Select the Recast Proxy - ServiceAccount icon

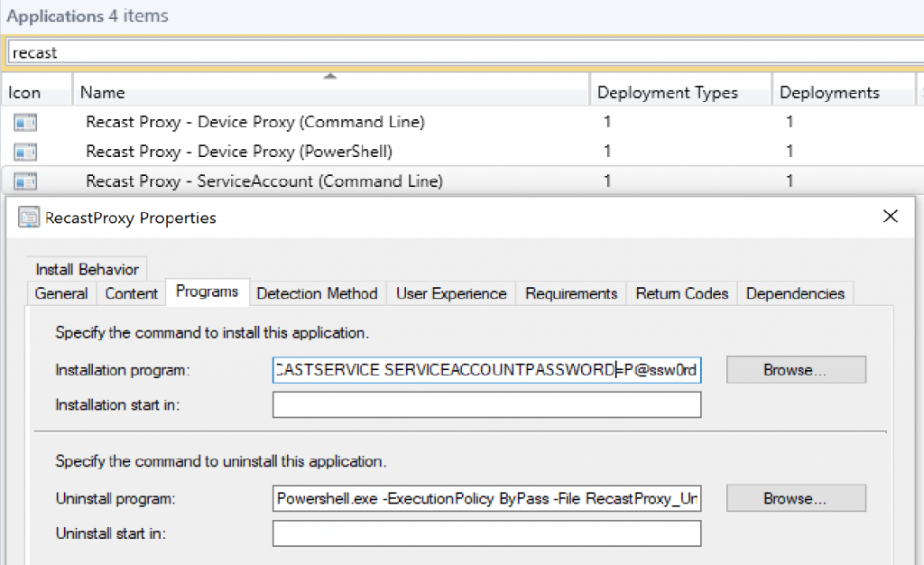(25, 181)
